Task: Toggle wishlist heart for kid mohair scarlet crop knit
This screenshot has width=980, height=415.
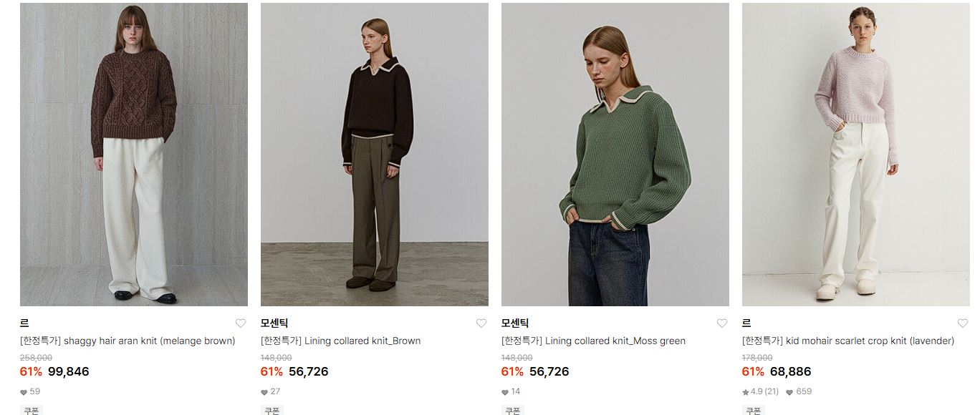Action: click(963, 323)
